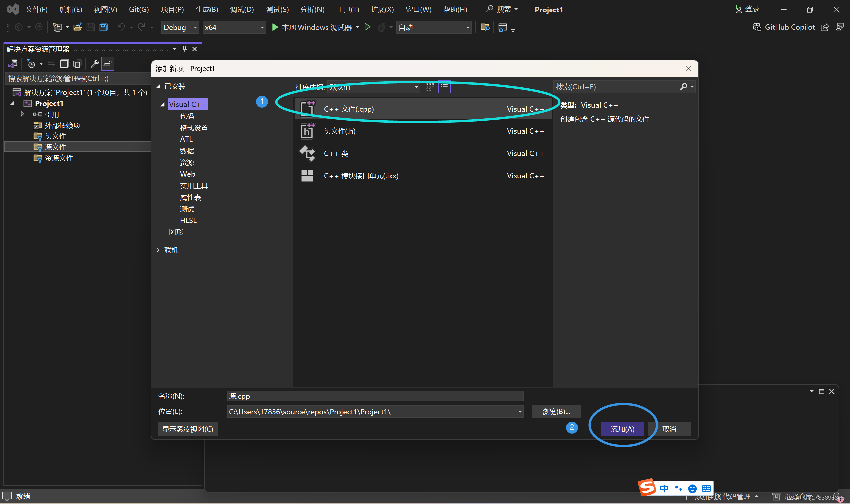
Task: Click the search magnifier in the dialog
Action: click(x=683, y=87)
